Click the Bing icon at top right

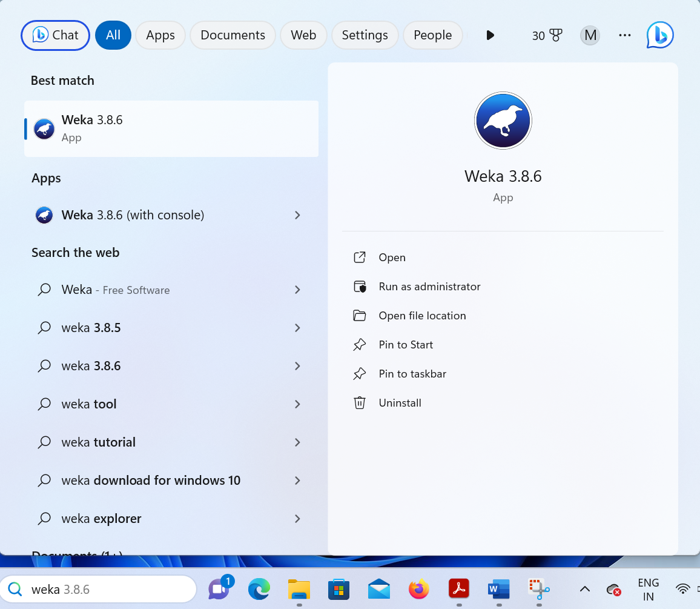click(x=660, y=35)
